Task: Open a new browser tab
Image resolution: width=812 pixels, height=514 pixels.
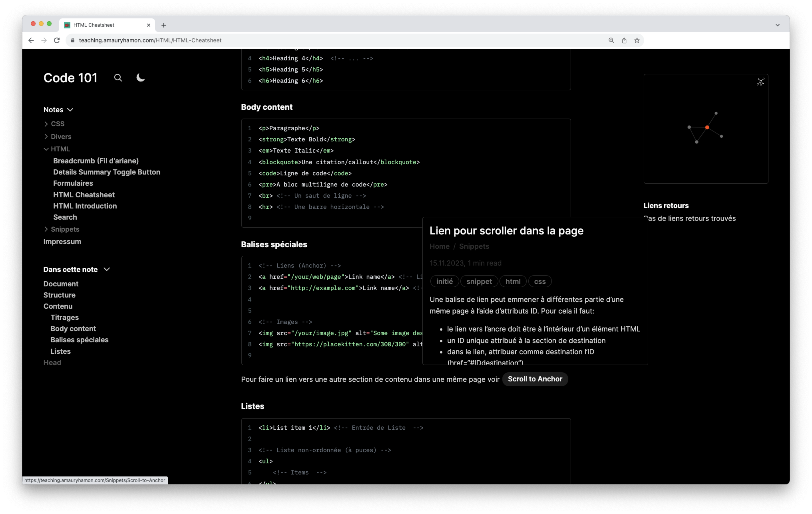Action: tap(164, 25)
